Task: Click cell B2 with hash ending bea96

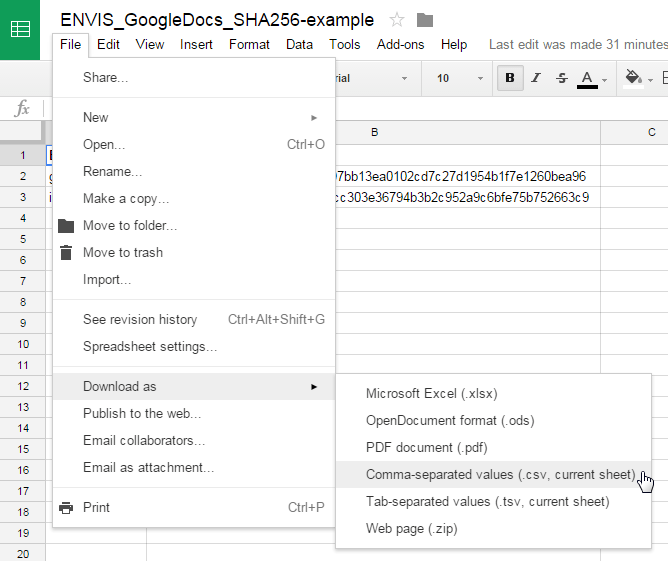Action: (468, 176)
